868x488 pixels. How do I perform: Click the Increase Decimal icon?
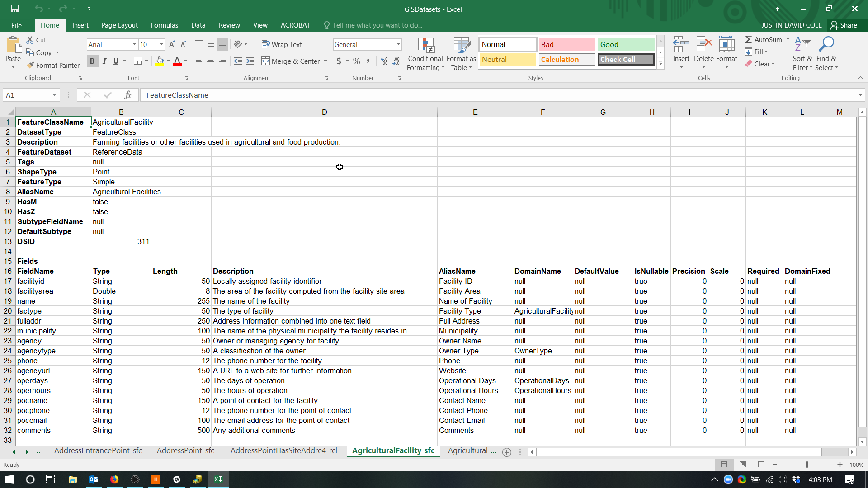point(384,61)
